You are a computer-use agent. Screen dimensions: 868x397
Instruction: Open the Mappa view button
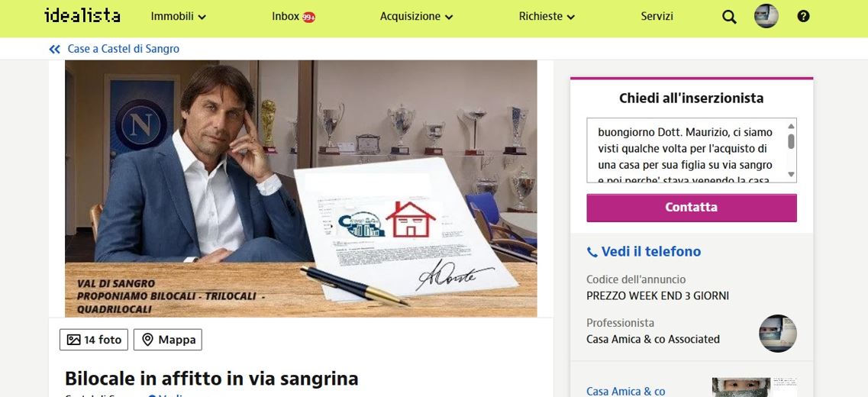[x=168, y=340]
